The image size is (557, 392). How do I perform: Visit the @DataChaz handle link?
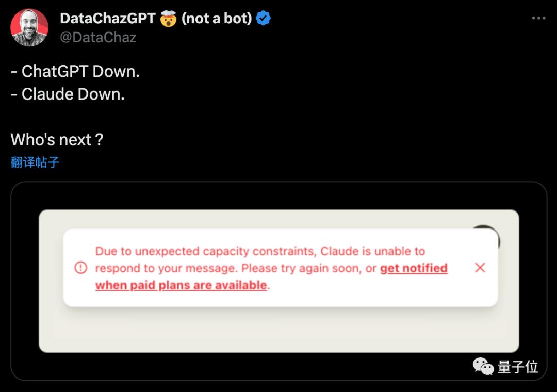[98, 37]
